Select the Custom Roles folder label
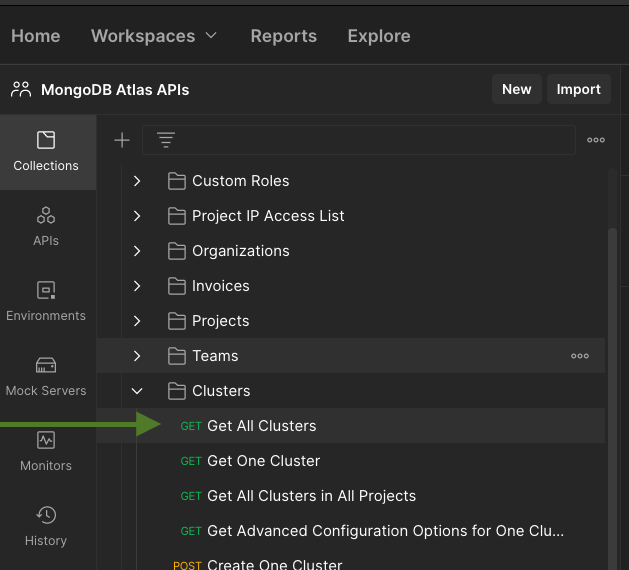The height and width of the screenshot is (570, 629). click(x=241, y=181)
